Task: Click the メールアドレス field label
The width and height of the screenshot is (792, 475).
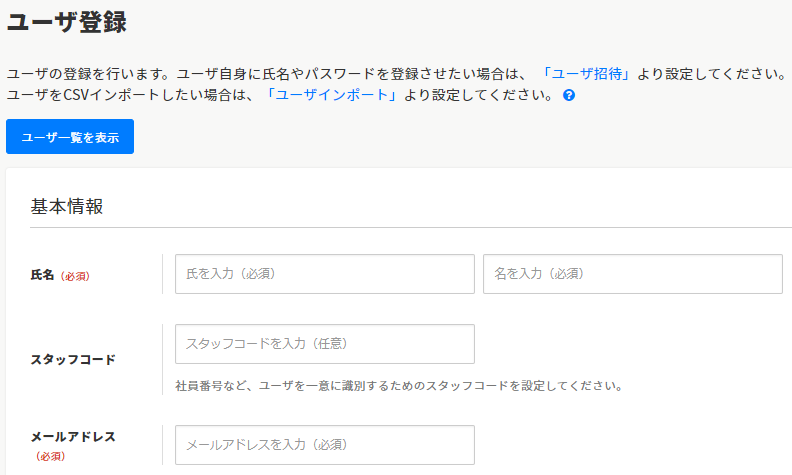Action: 73,437
